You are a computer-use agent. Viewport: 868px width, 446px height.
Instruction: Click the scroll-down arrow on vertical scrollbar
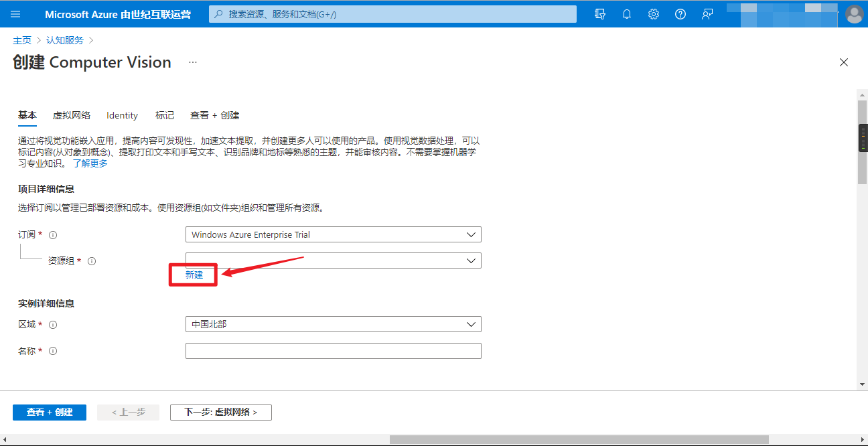coord(862,384)
